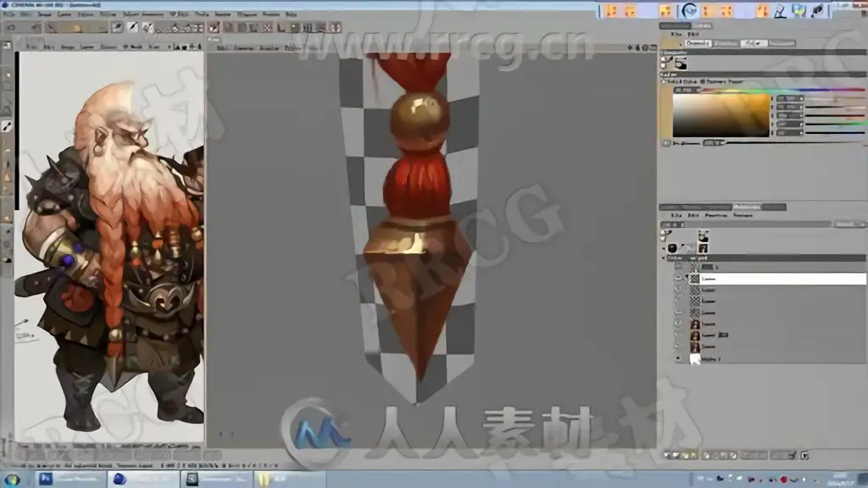Image resolution: width=868 pixels, height=488 pixels.
Task: Switch to Photoshop in the taskbar
Action: (x=70, y=479)
